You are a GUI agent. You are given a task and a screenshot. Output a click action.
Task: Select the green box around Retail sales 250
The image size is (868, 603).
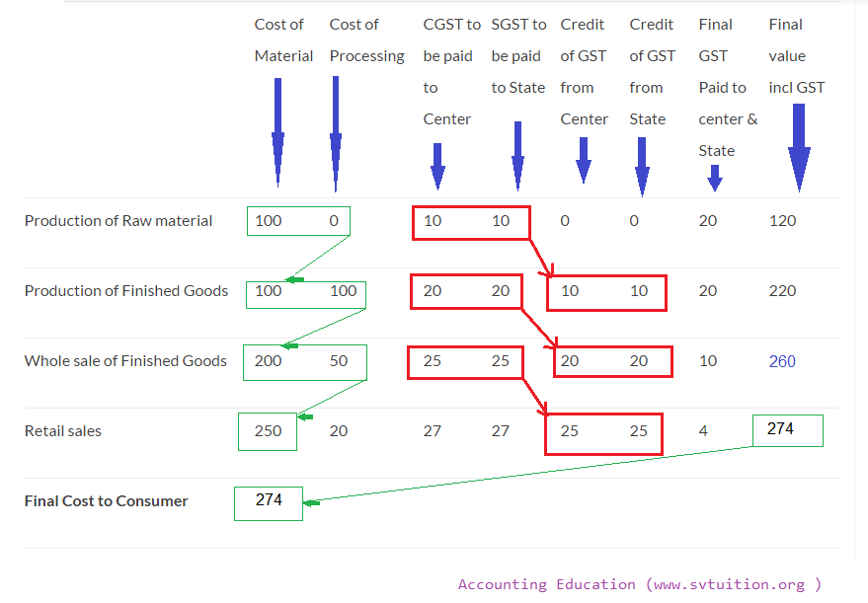pos(267,431)
